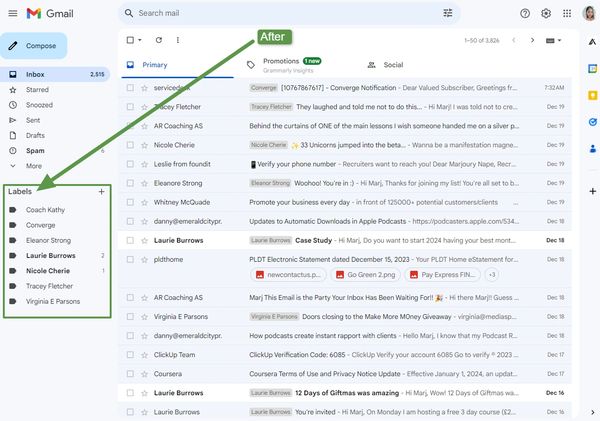Open the Eleanor Strong label
This screenshot has height=421, width=600.
49,240
